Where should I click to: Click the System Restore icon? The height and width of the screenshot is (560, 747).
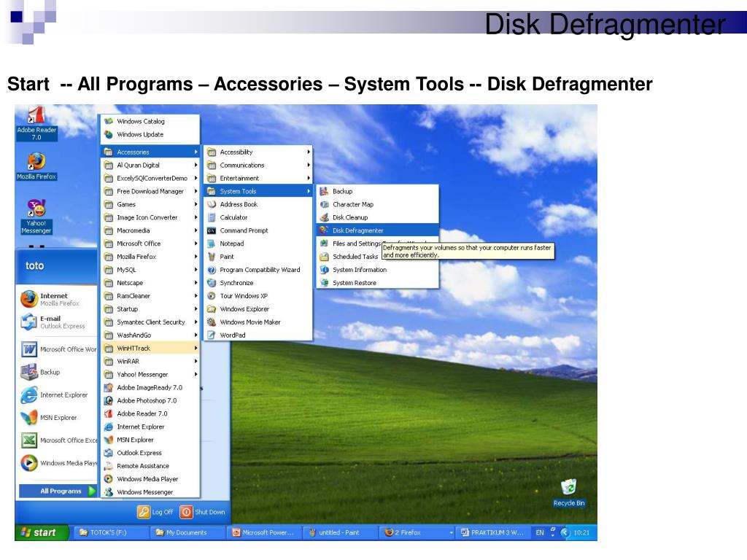[x=324, y=283]
